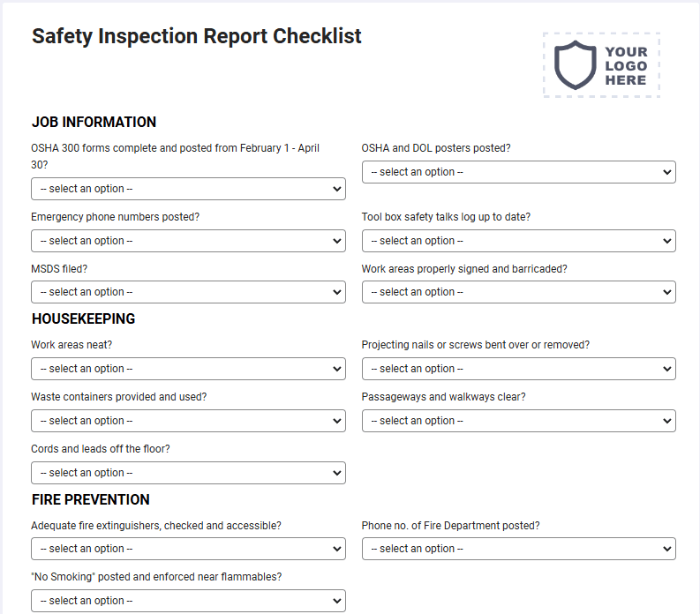This screenshot has width=700, height=614.
Task: Expand Passageways and walkways clear dropdown
Action: pyautogui.click(x=519, y=421)
